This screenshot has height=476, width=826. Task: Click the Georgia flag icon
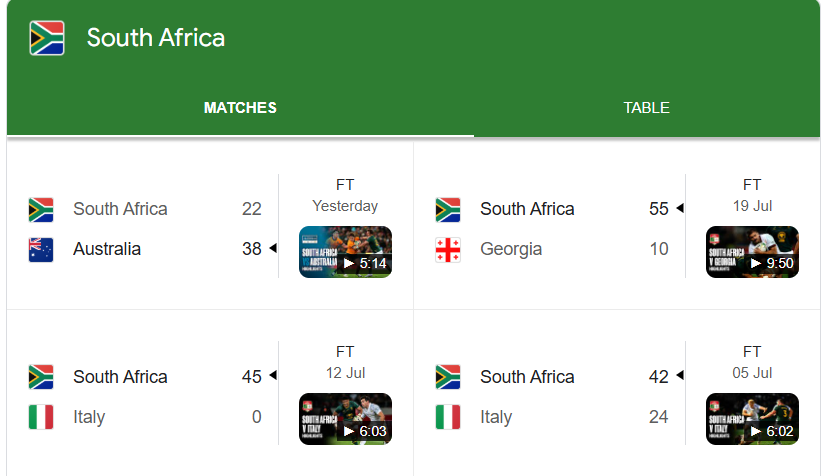[x=448, y=250]
